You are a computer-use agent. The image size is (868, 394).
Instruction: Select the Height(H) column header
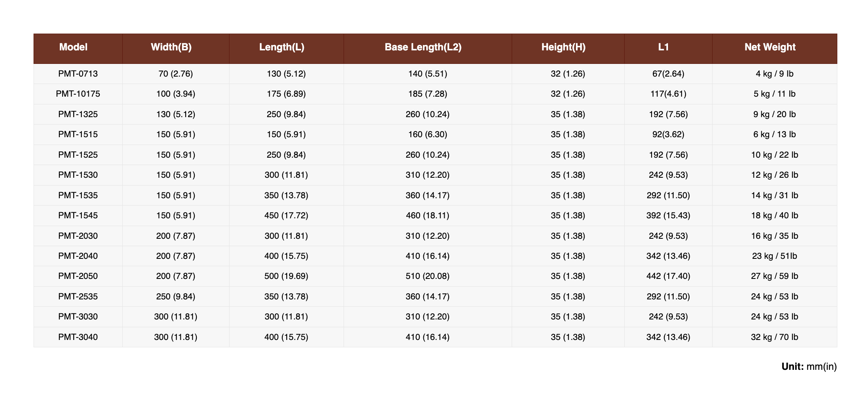[x=563, y=47]
